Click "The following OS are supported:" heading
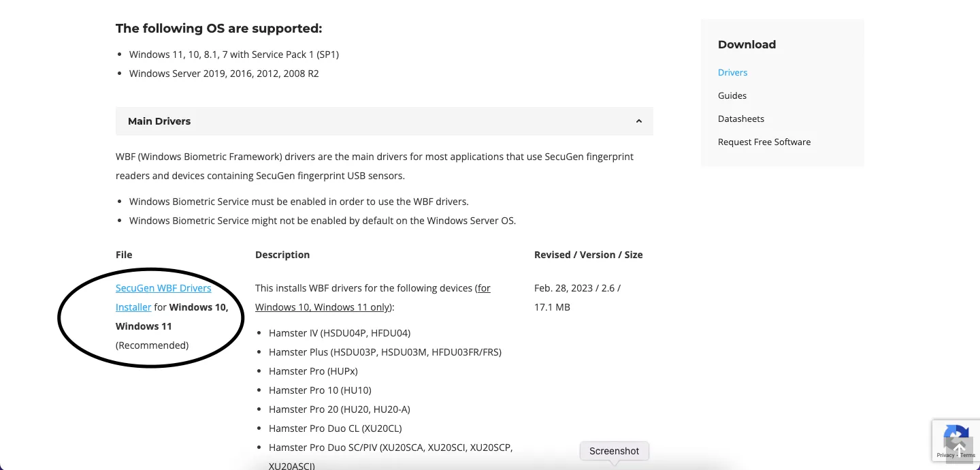This screenshot has width=980, height=470. [218, 29]
